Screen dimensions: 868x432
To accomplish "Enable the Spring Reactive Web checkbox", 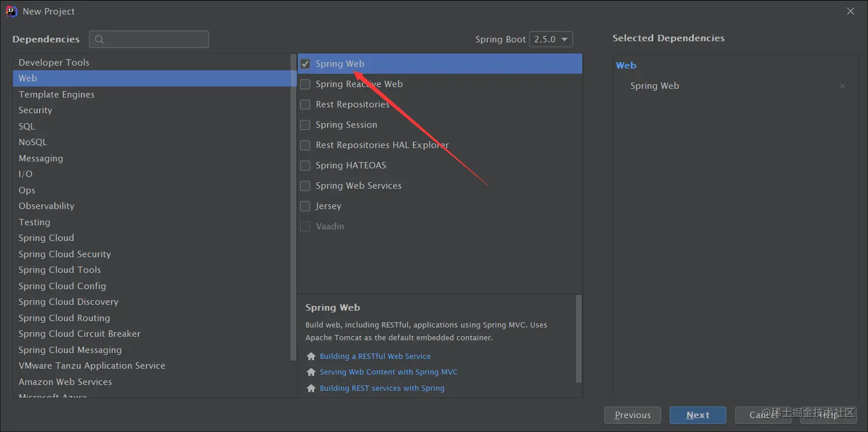I will click(305, 84).
